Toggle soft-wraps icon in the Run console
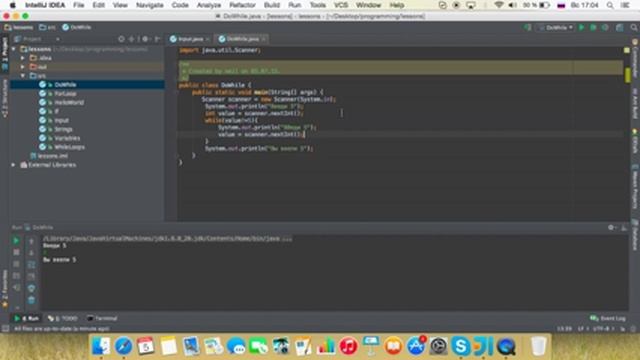Viewport: 640px width, 360px height. (x=31, y=264)
